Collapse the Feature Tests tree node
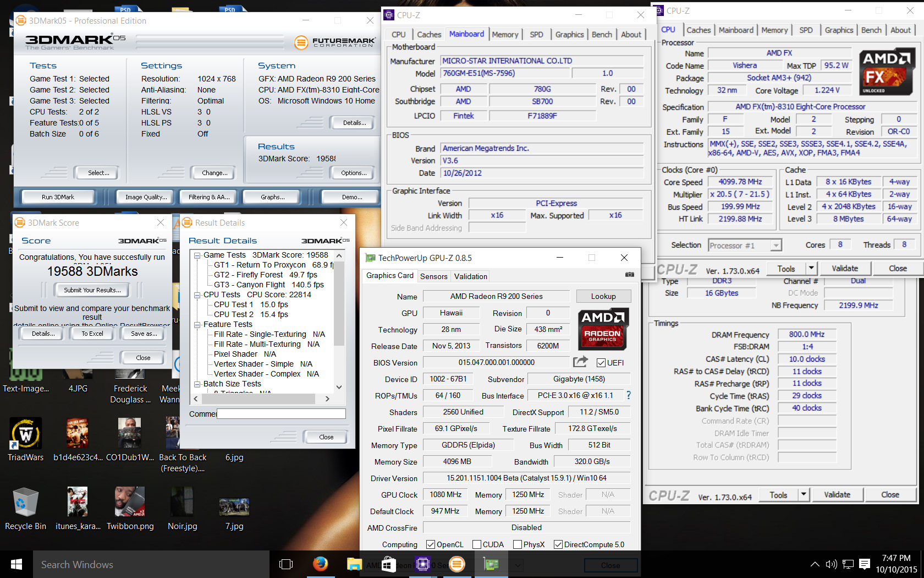 tap(197, 325)
